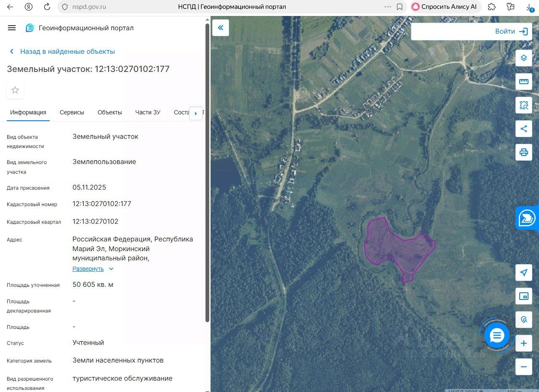Select status value Учтенный
This screenshot has height=392, width=539.
pos(88,343)
